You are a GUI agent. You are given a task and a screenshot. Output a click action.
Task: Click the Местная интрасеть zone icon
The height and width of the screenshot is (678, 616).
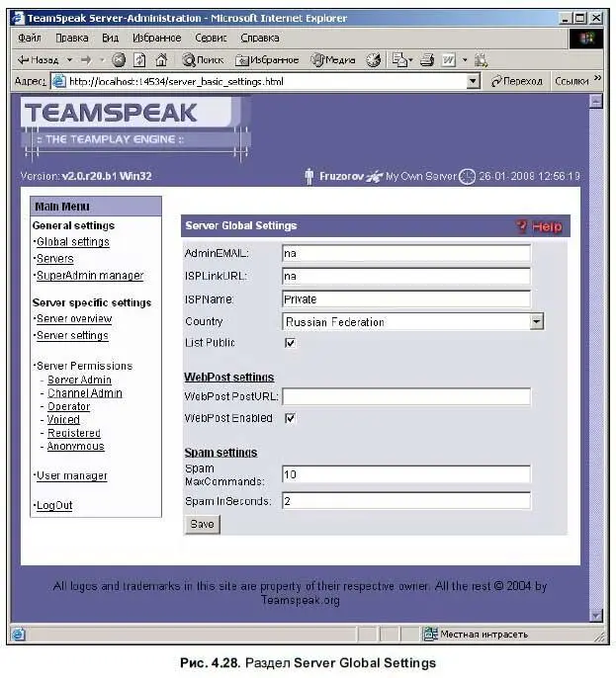pos(430,634)
